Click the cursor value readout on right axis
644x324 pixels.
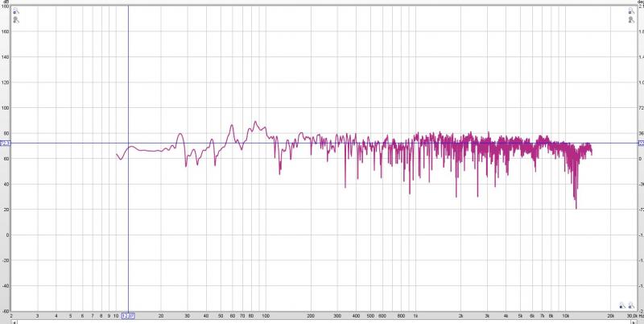coord(641,143)
